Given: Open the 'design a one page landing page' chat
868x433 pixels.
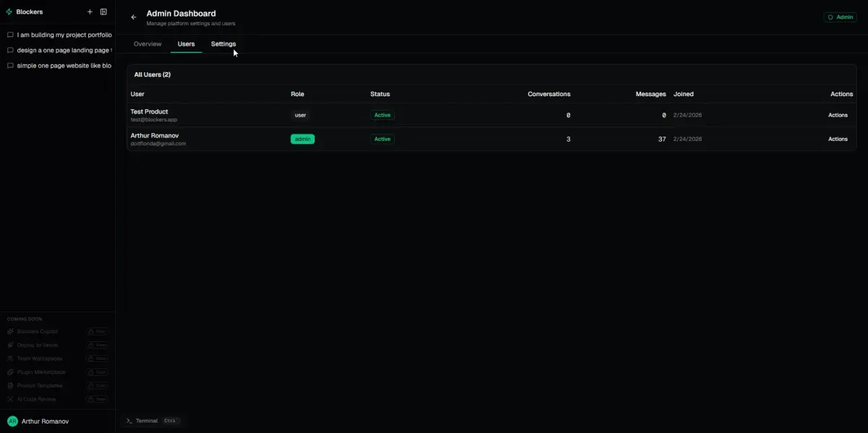Looking at the screenshot, I should [64, 51].
